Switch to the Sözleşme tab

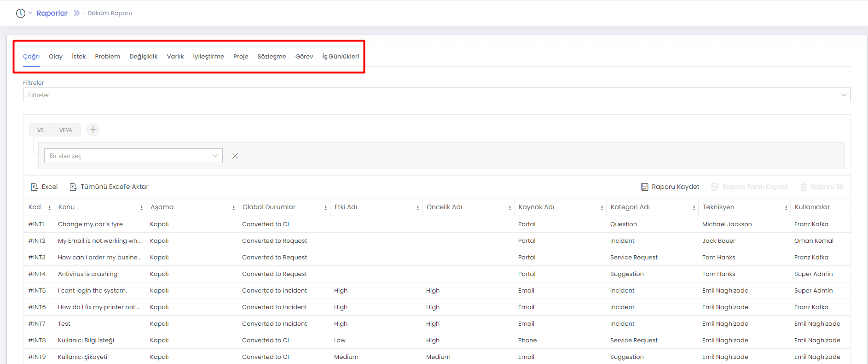pos(272,57)
